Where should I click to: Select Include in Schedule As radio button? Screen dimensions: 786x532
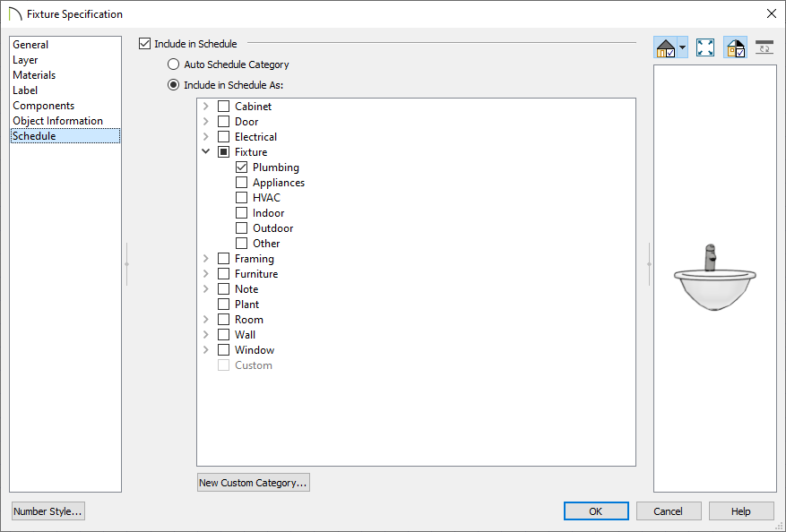[x=174, y=85]
